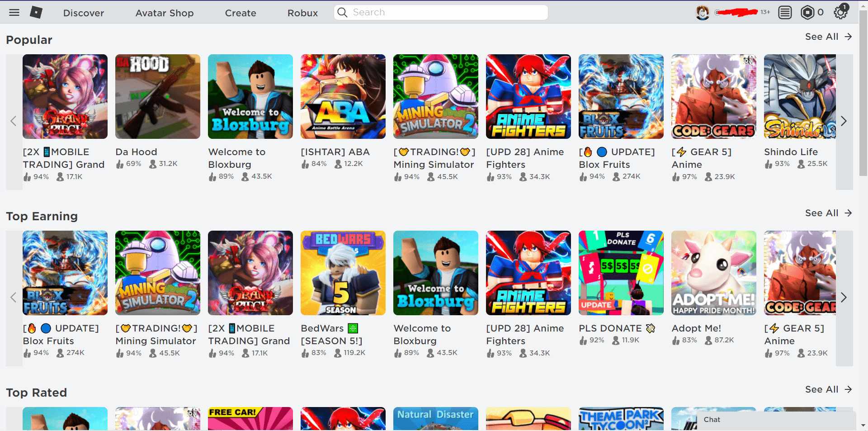
Task: Open the Robux balance icon
Action: 809,12
